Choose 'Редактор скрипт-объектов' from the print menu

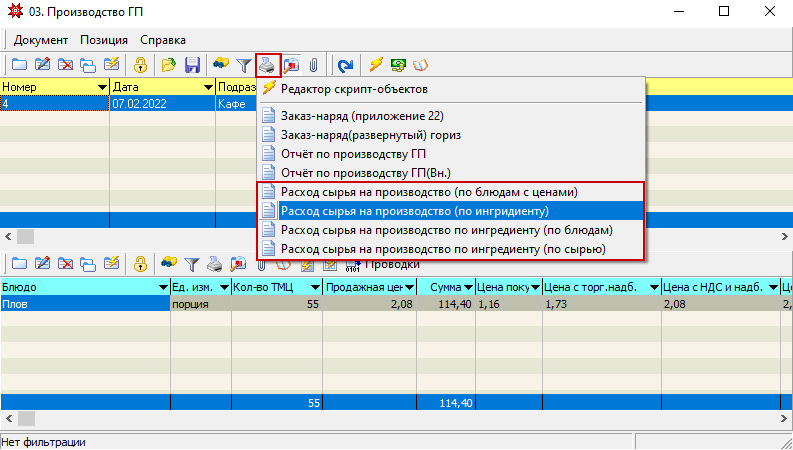click(x=362, y=90)
